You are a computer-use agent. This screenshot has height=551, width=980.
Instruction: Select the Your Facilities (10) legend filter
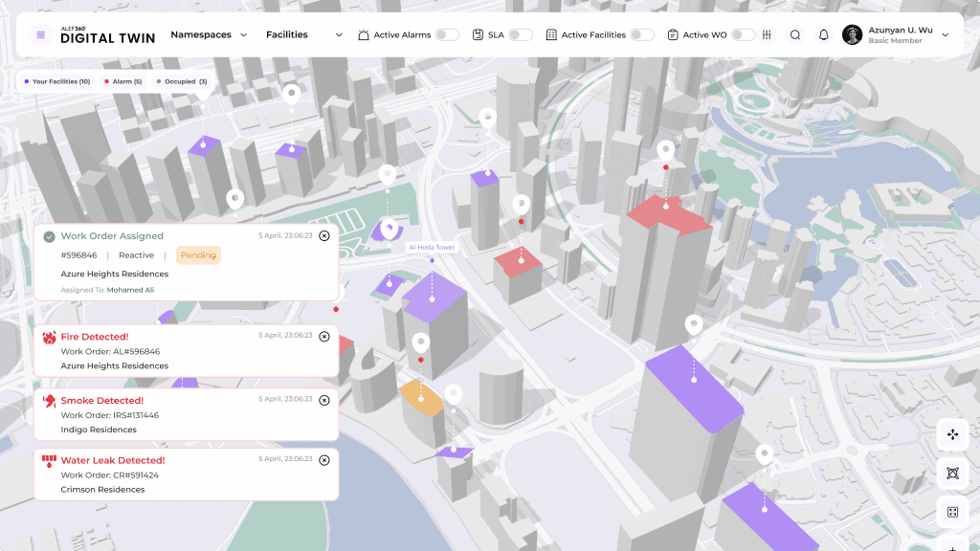pos(57,82)
